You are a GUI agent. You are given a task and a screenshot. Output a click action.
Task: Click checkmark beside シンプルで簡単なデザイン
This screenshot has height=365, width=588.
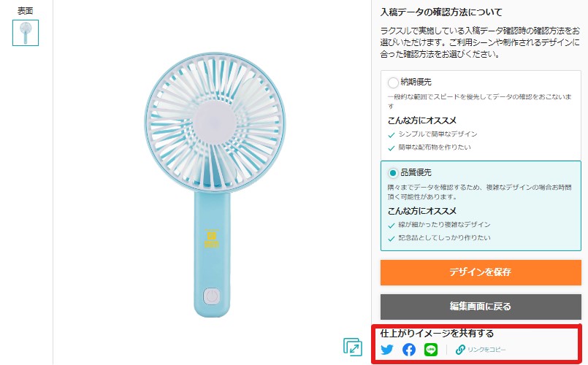click(392, 135)
